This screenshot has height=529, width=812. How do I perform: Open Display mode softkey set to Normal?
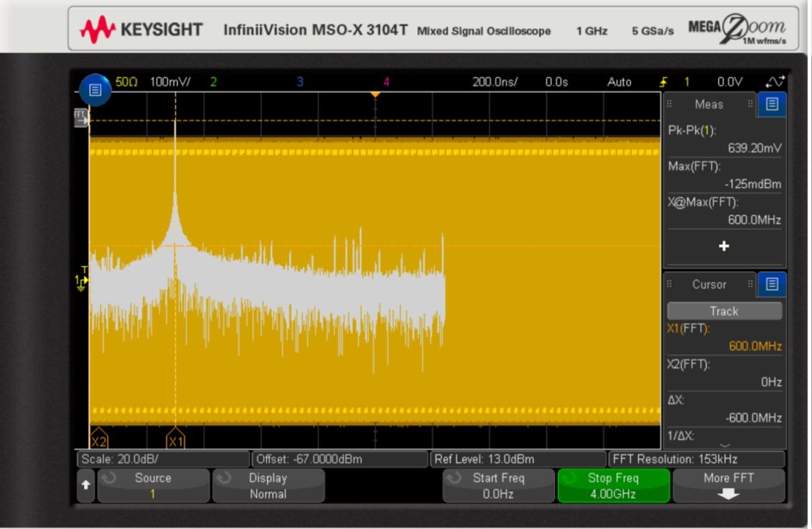click(268, 486)
